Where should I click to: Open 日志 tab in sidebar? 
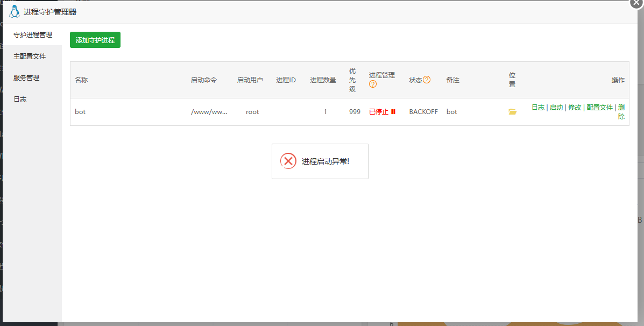pos(32,100)
